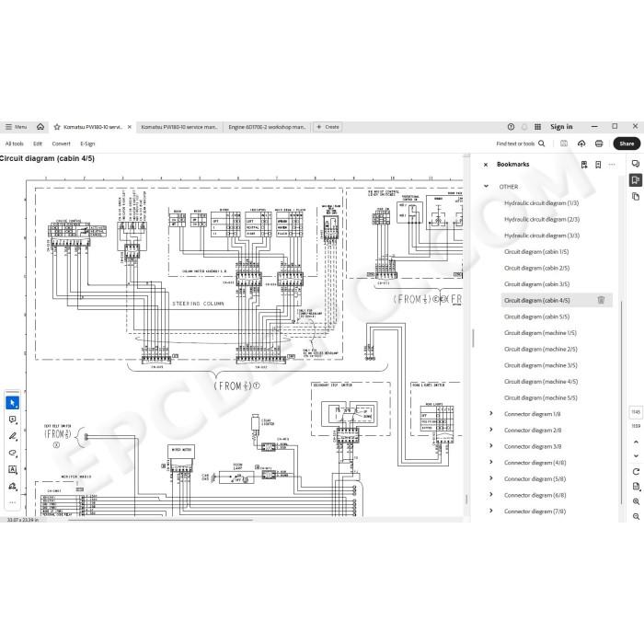Open Circuit diagram (machine 1/5) bookmark
The height and width of the screenshot is (644, 644).
tap(540, 333)
